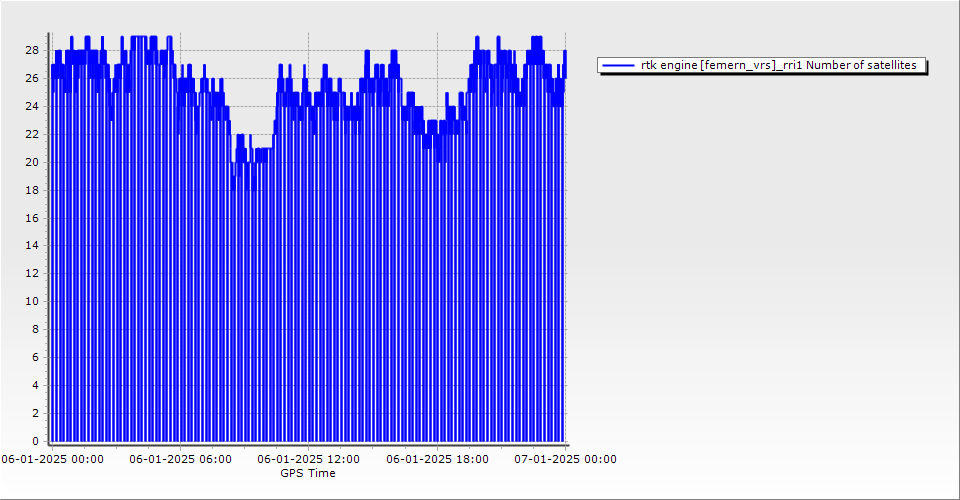Click the y-axis tick label 4
This screenshot has height=500, width=960.
[35, 385]
